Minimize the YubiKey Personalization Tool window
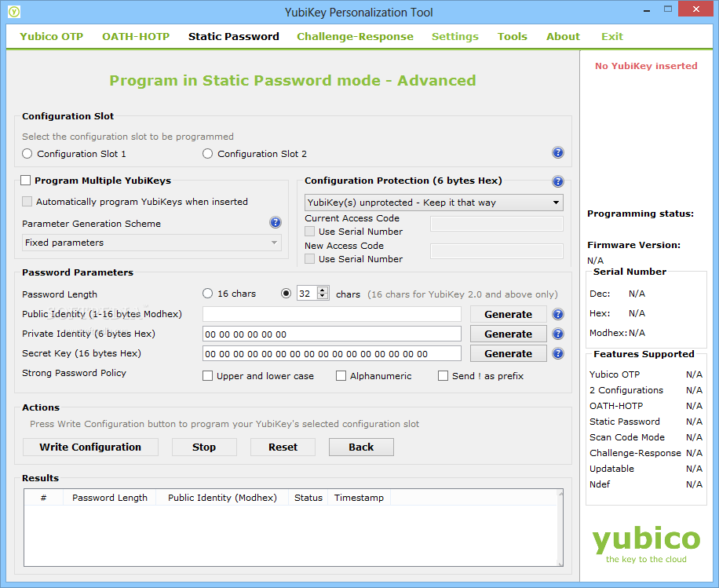 (x=647, y=9)
